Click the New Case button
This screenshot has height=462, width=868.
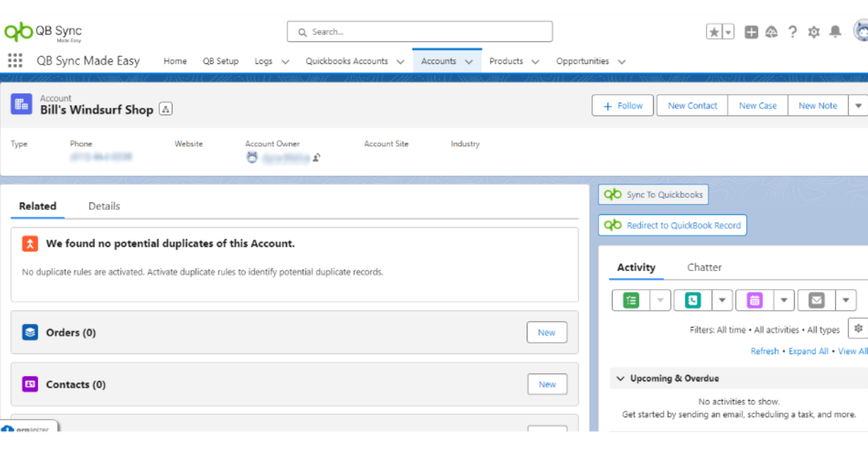point(758,106)
